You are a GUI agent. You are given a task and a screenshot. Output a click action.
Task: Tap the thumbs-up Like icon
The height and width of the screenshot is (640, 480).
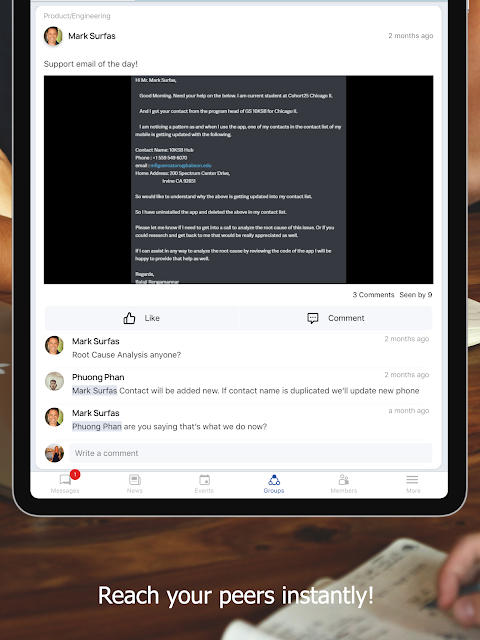click(129, 318)
